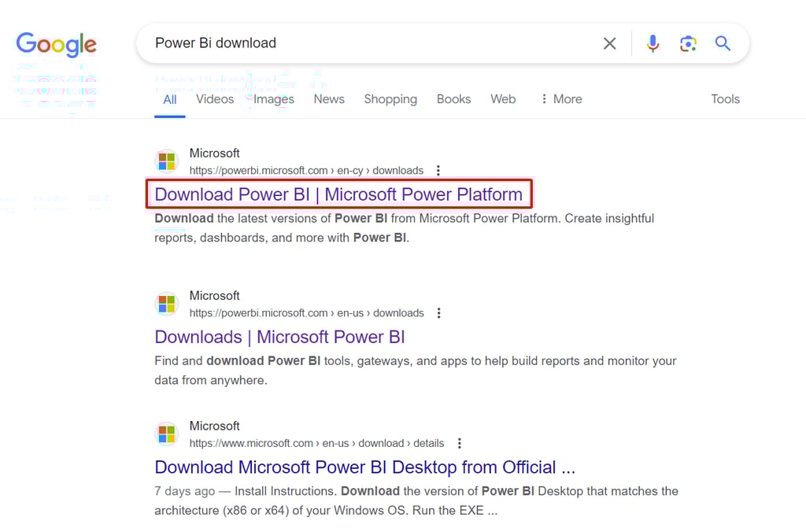Open the Tools button
Screen dimensions: 806x532
point(725,99)
